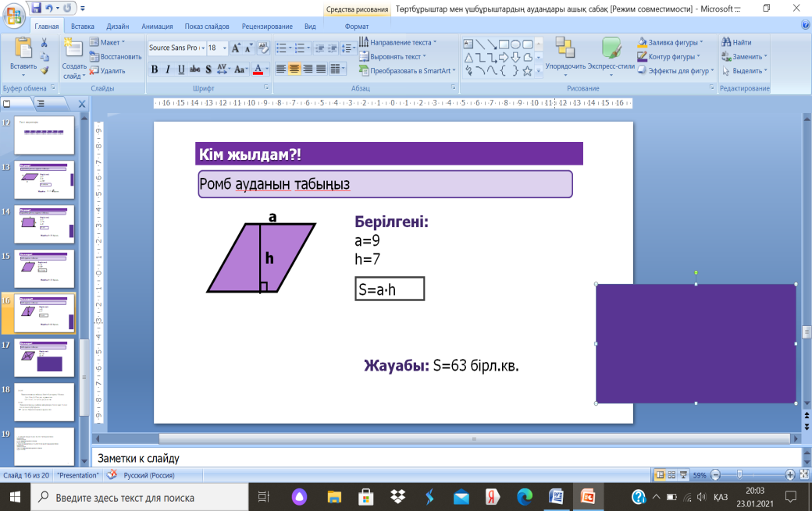The height and width of the screenshot is (511, 812).
Task: Toggle italic formatting
Action: coord(167,69)
